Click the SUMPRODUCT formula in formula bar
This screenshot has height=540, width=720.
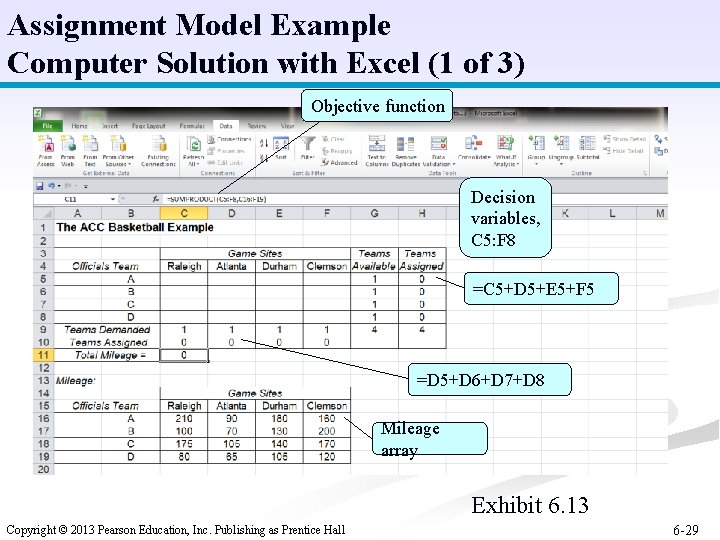pos(216,199)
